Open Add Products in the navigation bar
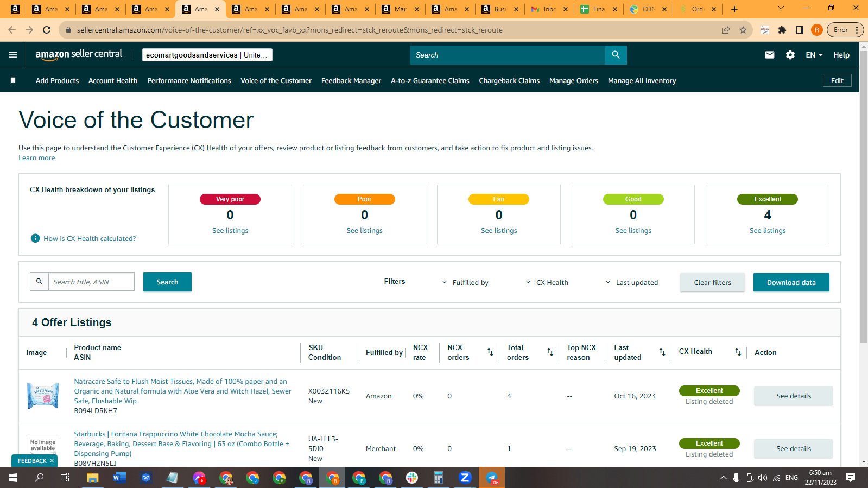This screenshot has width=868, height=488. [x=57, y=80]
